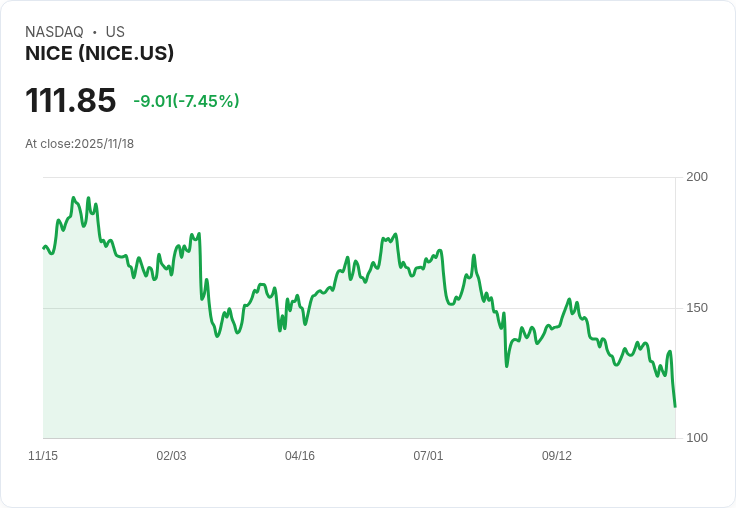
Task: Select the 11/15 date axis label
Action: pos(43,456)
